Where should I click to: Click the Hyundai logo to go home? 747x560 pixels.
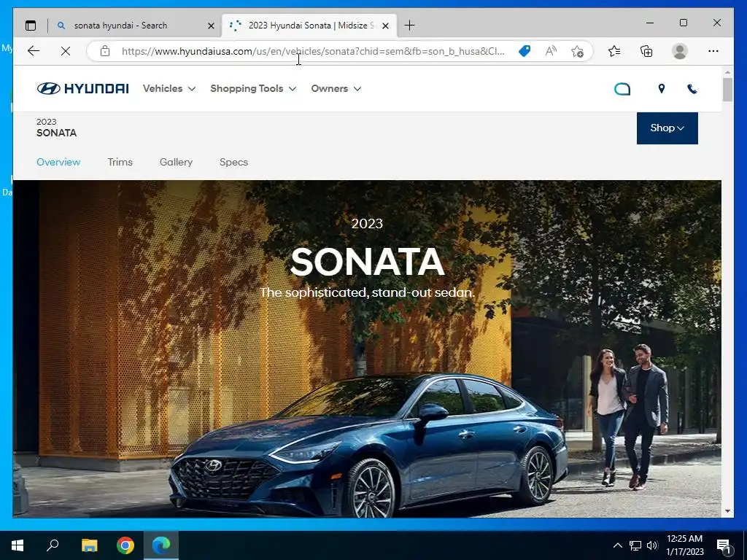83,88
